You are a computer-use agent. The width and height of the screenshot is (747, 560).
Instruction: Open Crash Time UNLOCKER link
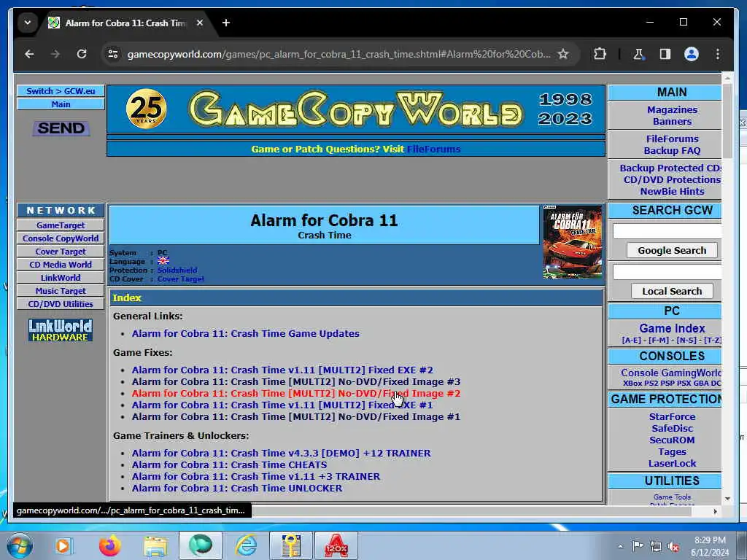[x=237, y=488]
